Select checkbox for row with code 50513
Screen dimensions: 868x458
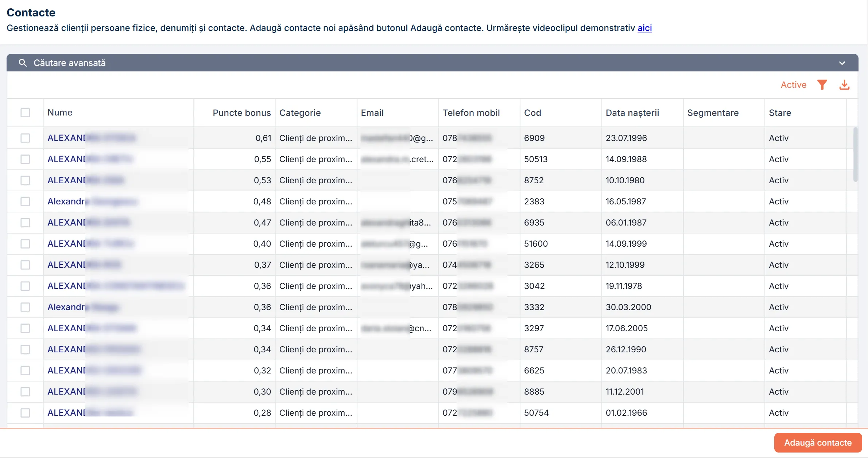click(x=25, y=159)
